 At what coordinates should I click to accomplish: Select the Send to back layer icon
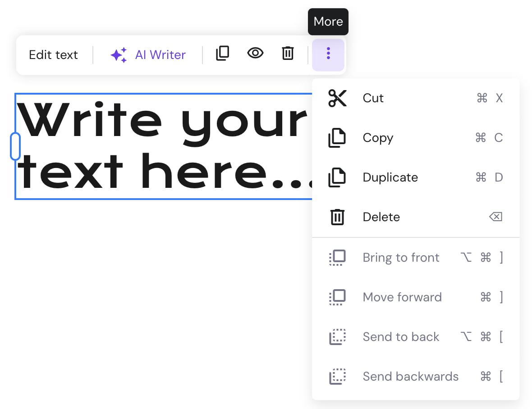click(x=338, y=336)
